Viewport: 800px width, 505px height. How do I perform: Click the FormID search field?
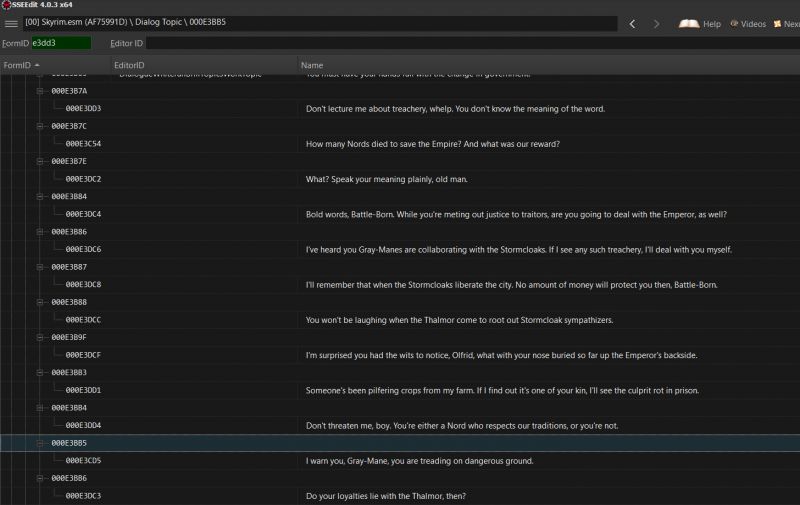(61, 43)
